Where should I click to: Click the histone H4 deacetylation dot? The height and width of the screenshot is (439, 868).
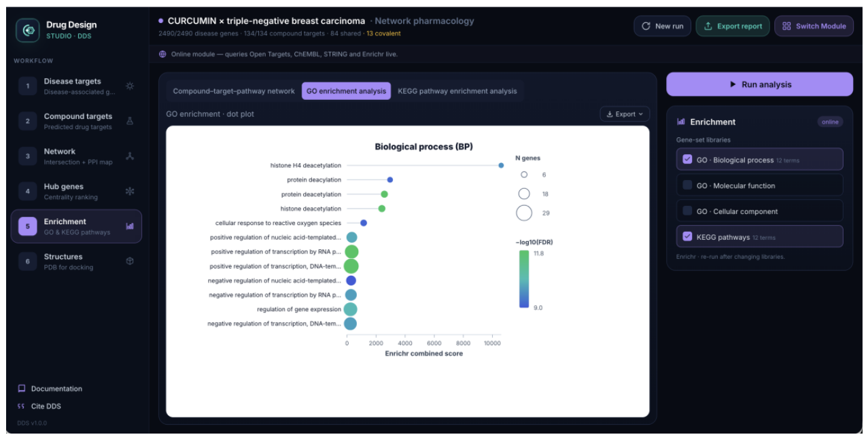click(x=501, y=165)
